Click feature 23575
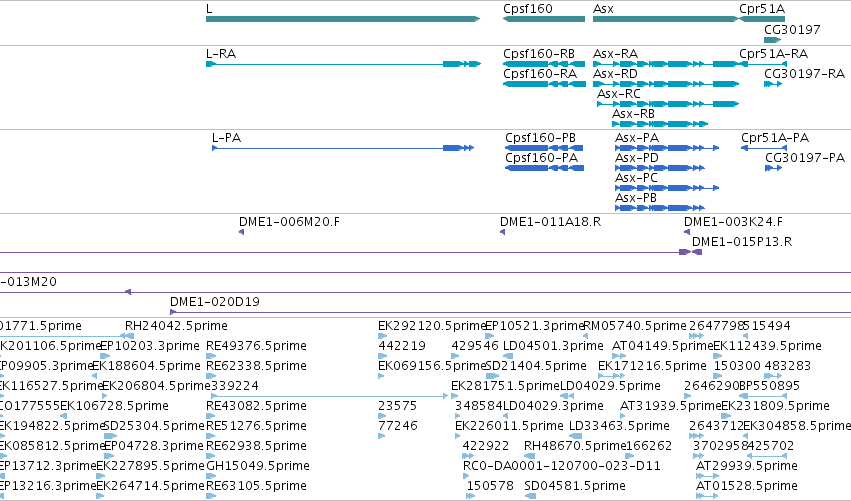 point(397,406)
